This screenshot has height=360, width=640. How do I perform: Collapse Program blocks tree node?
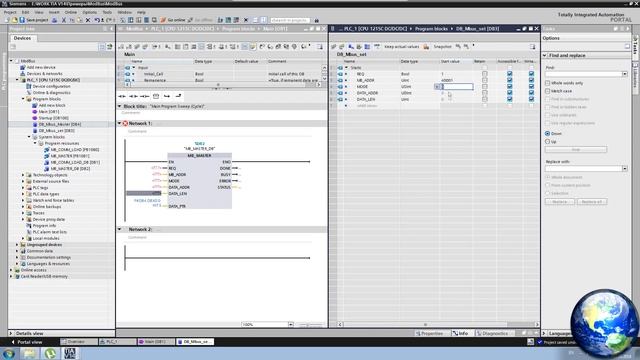tap(23, 99)
